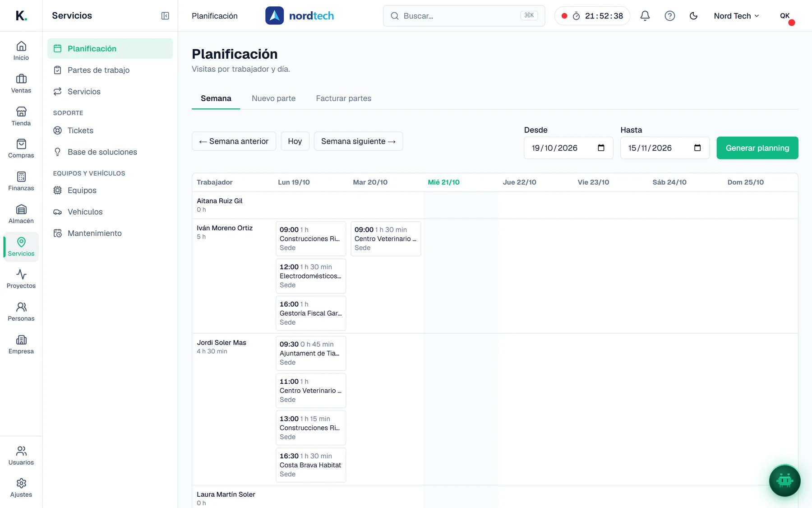Viewport: 812px width, 508px height.
Task: Switch to the Facturar partes tab
Action: point(344,98)
